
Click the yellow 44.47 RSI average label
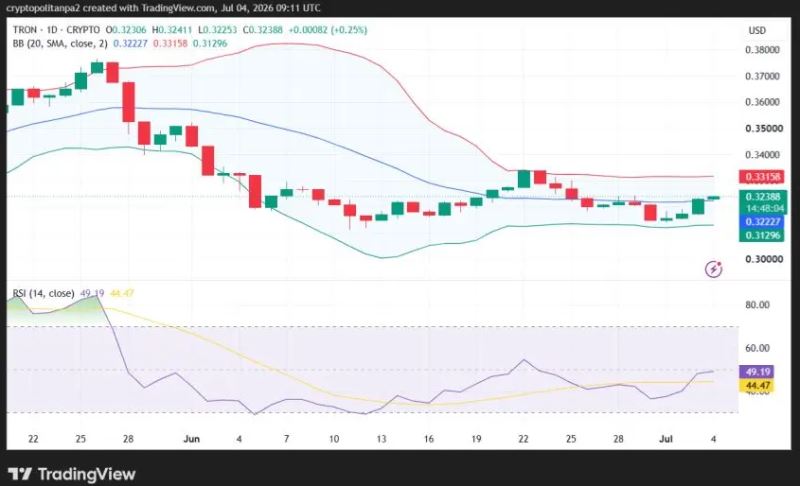point(757,385)
